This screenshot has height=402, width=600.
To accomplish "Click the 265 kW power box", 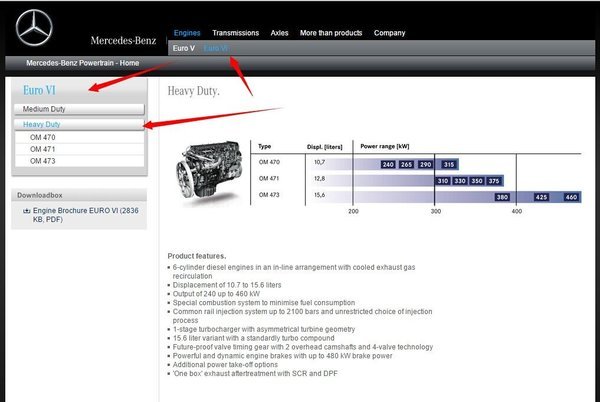I will pos(406,164).
